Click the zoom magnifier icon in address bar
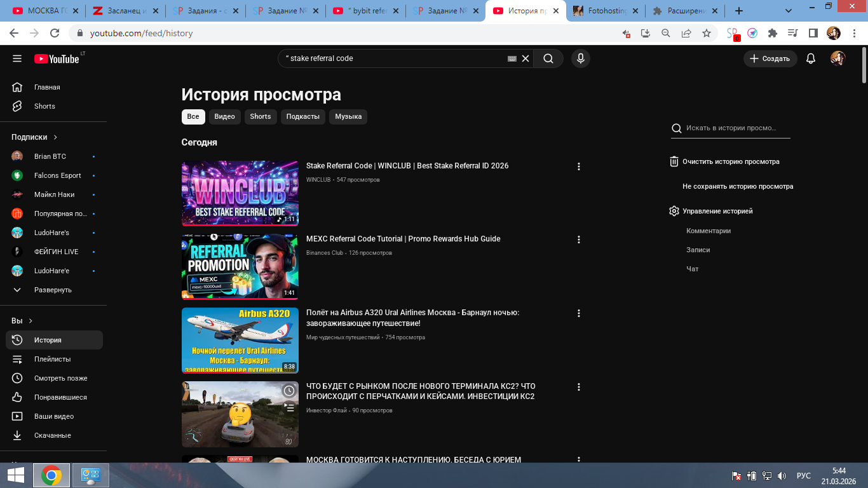This screenshot has height=488, width=868. coord(666,33)
